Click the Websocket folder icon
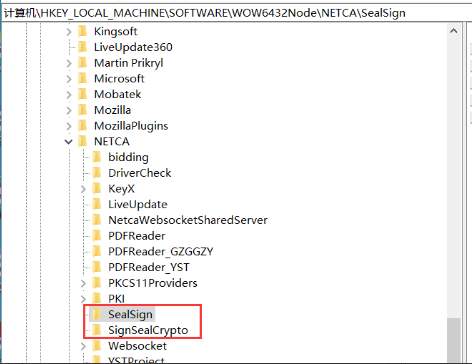Image resolution: width=472 pixels, height=364 pixels. click(97, 346)
